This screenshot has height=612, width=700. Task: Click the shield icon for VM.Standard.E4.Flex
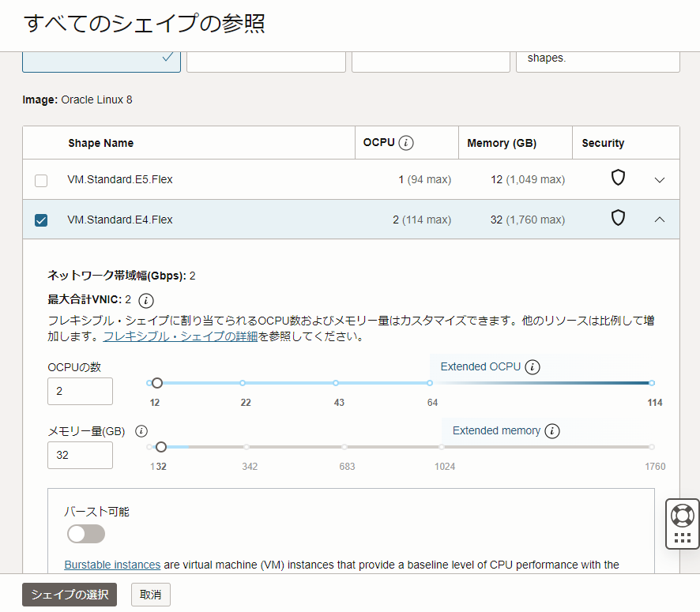(618, 219)
